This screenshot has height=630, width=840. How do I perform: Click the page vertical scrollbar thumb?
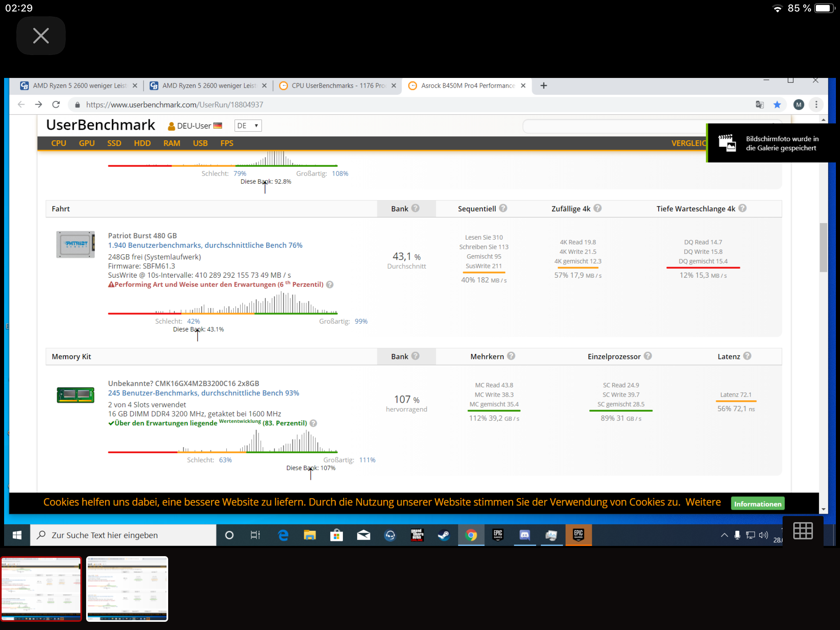823,247
